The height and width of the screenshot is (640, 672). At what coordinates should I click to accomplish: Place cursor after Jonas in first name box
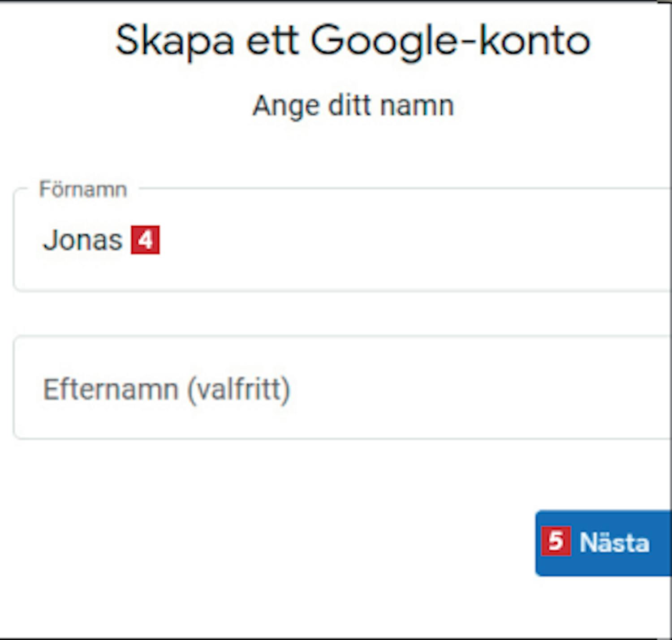[x=124, y=240]
